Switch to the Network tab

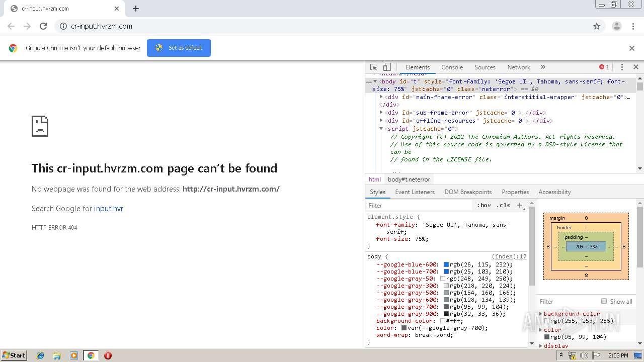click(x=519, y=67)
